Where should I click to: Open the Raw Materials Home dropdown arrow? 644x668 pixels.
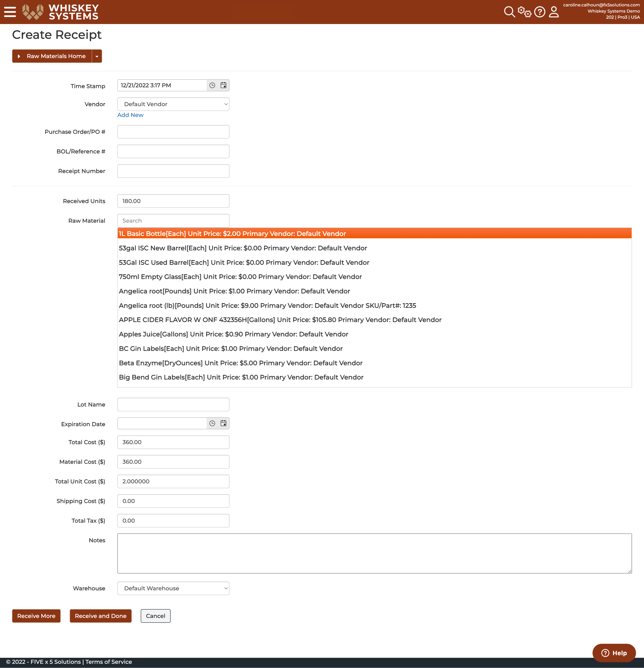click(97, 56)
